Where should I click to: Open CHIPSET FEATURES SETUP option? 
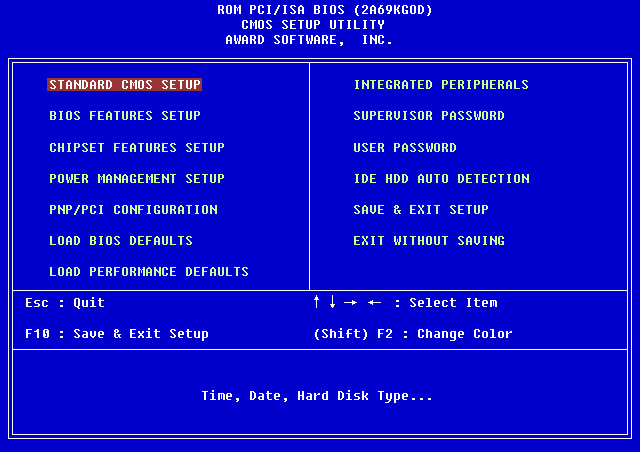(x=137, y=148)
